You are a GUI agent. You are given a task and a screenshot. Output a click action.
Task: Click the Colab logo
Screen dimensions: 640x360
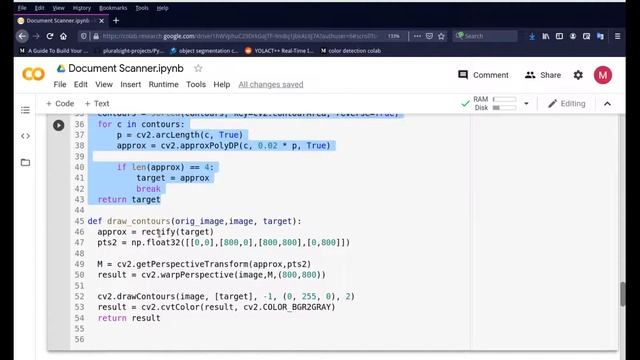(x=33, y=74)
